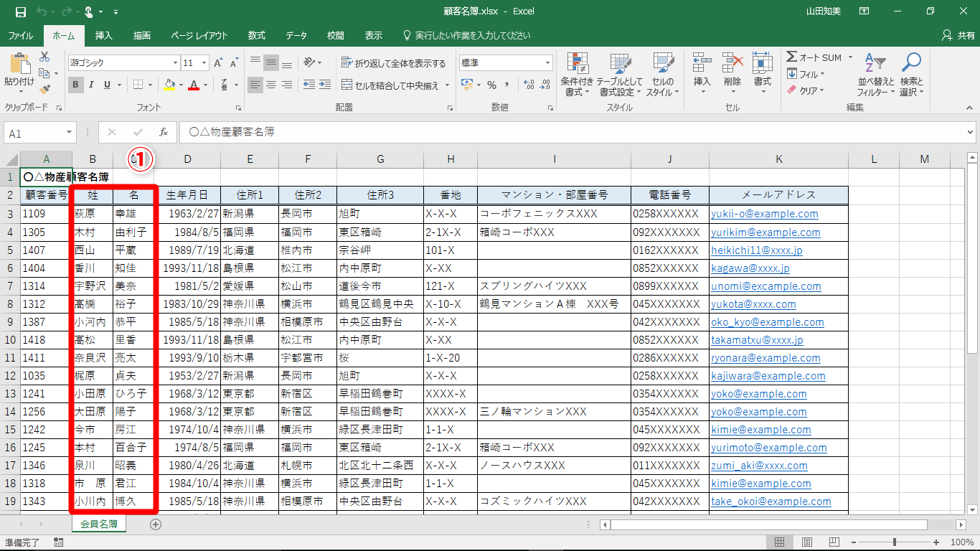Apply percent style with the % icon
Image resolution: width=980 pixels, height=551 pixels.
tap(491, 85)
